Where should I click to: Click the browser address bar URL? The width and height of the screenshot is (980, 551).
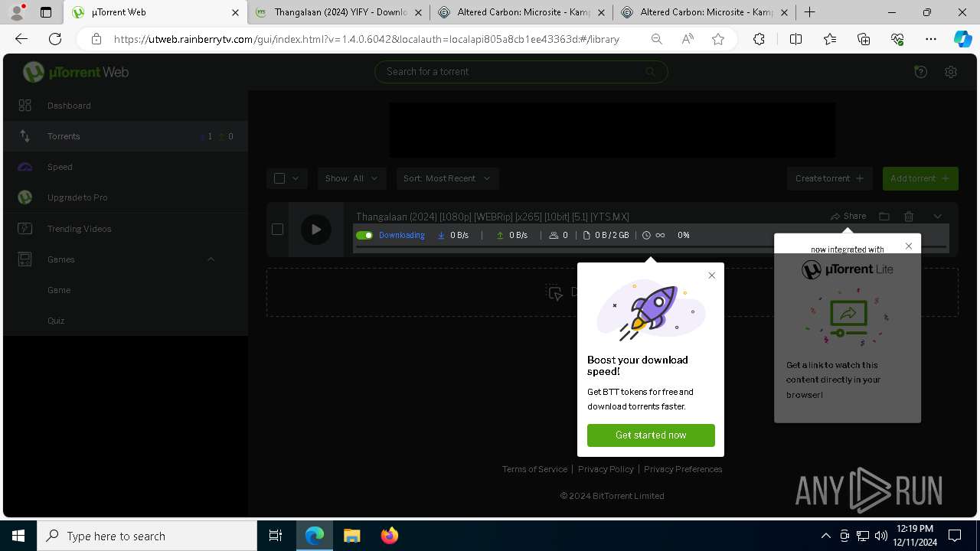pos(367,39)
